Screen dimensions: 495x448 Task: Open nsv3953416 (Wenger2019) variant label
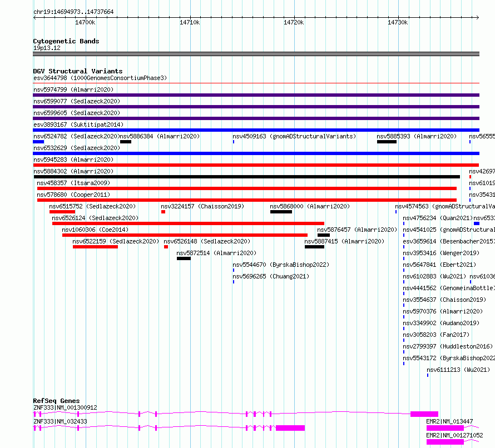(441, 253)
